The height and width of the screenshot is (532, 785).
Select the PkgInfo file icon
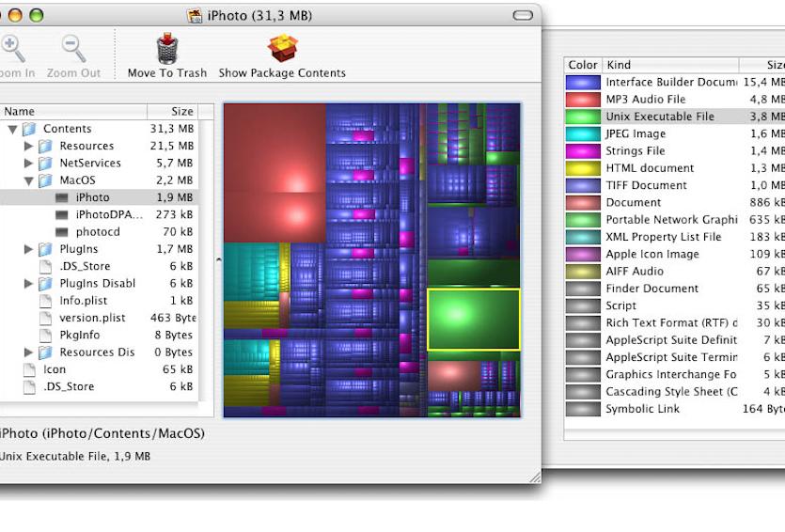click(x=45, y=335)
